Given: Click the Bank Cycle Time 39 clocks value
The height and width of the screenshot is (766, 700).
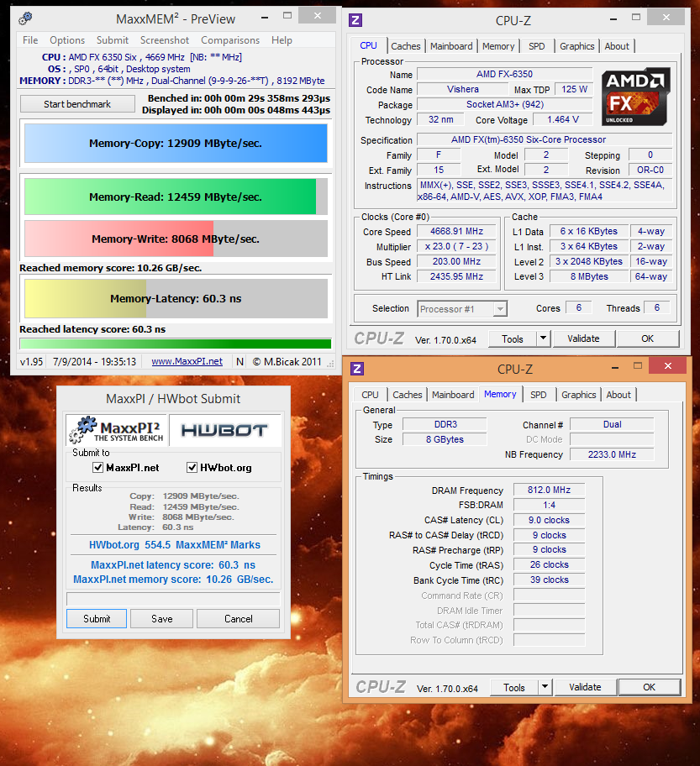Looking at the screenshot, I should click(549, 580).
